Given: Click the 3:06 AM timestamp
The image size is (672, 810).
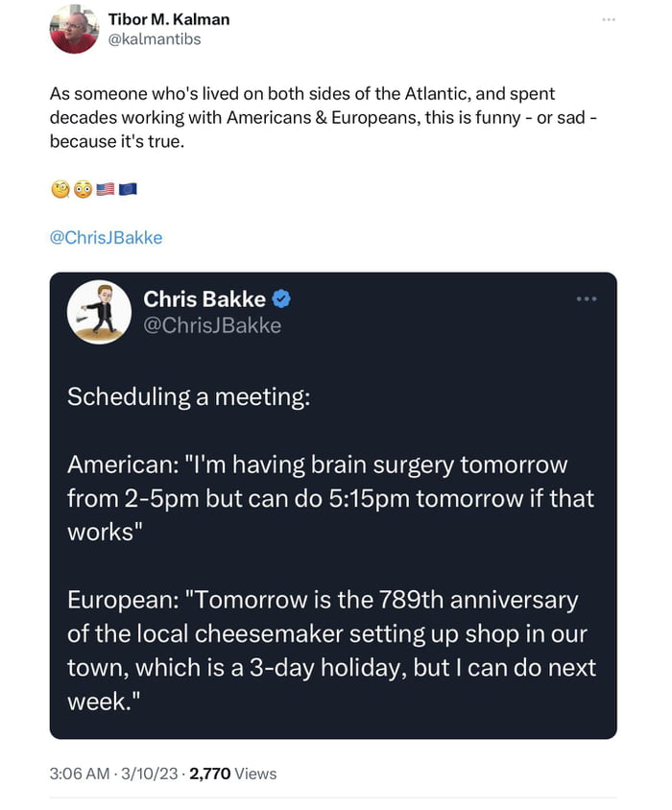Looking at the screenshot, I should click(x=80, y=774).
